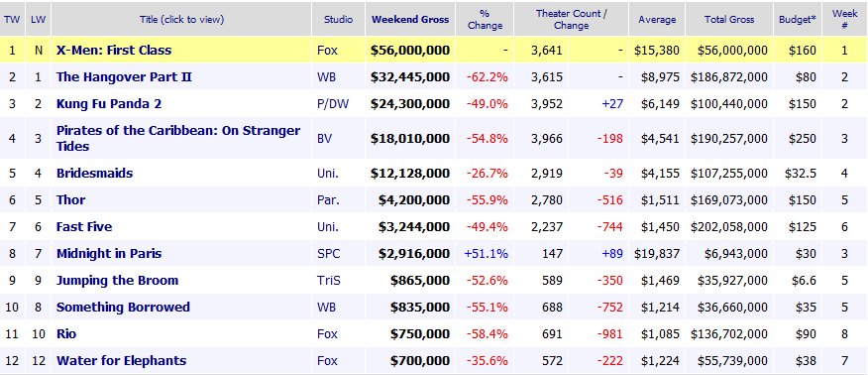Sort by Total Gross column header

pos(729,20)
